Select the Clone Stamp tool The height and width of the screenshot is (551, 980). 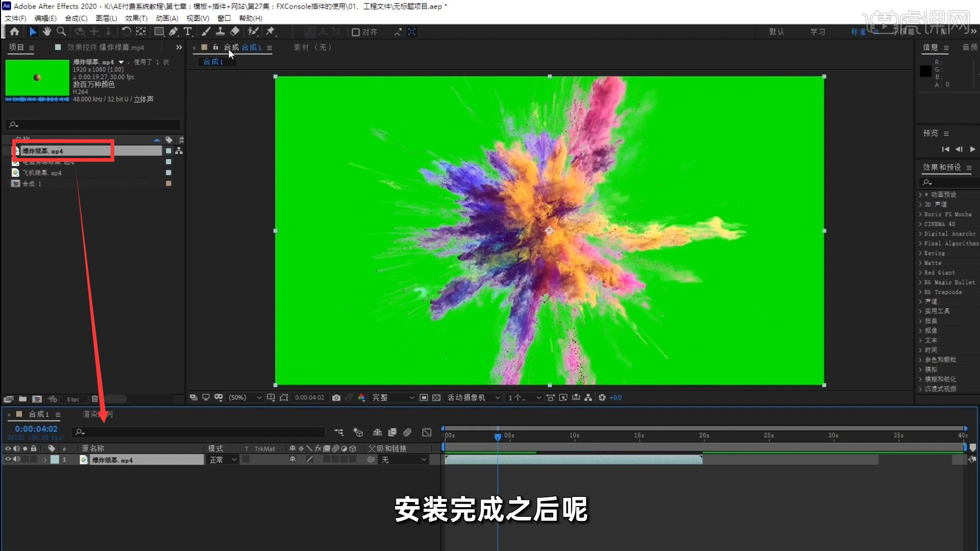coord(220,32)
